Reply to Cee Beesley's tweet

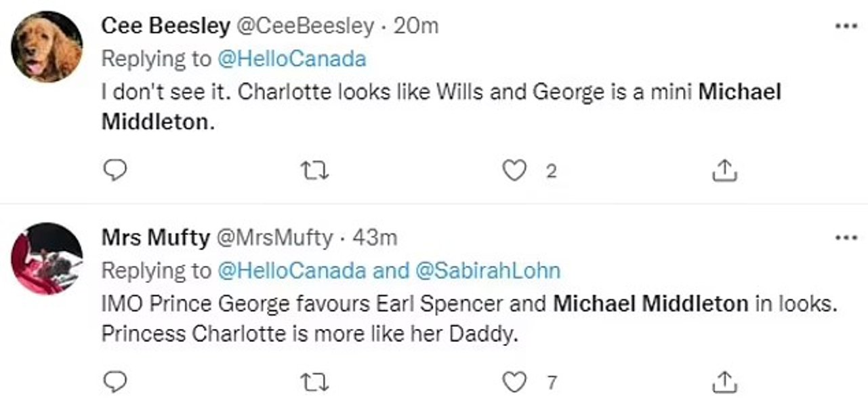pos(117,171)
